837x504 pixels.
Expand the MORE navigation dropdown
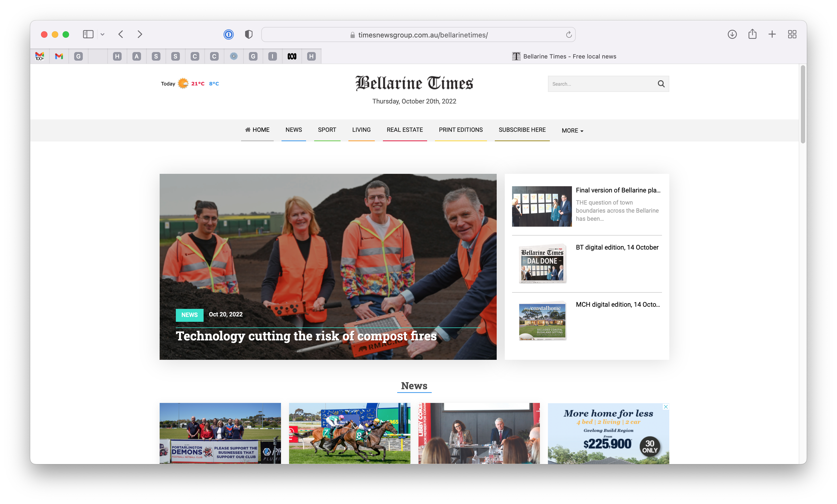click(x=572, y=131)
